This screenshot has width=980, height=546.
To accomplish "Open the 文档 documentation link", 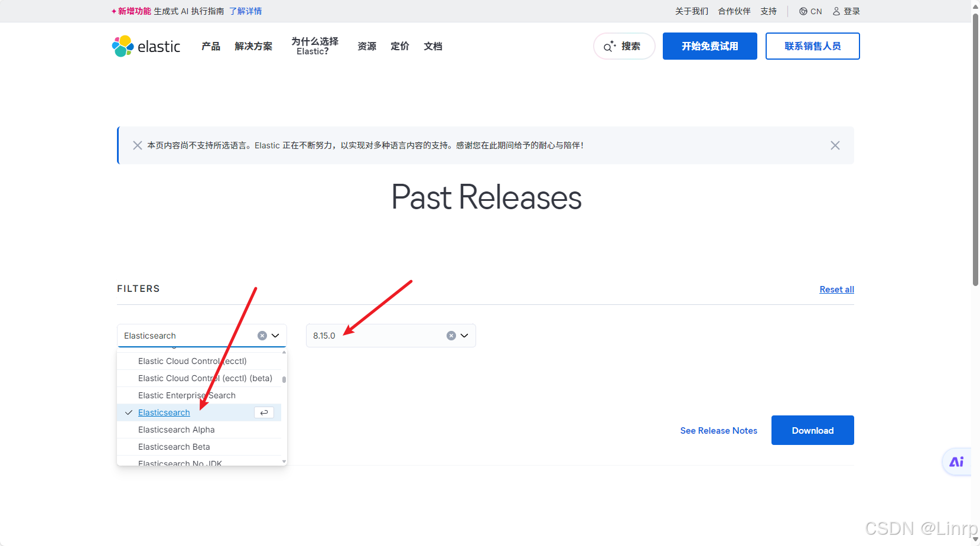I will tap(433, 46).
